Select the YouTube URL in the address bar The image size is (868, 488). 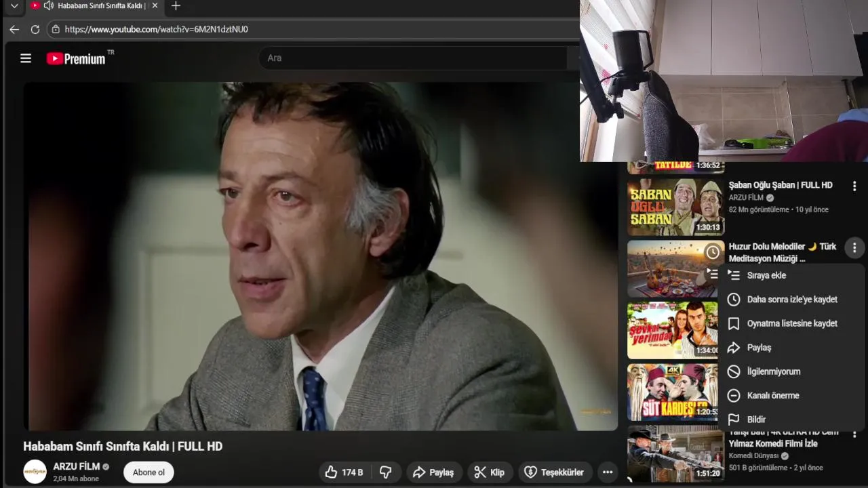(x=156, y=29)
